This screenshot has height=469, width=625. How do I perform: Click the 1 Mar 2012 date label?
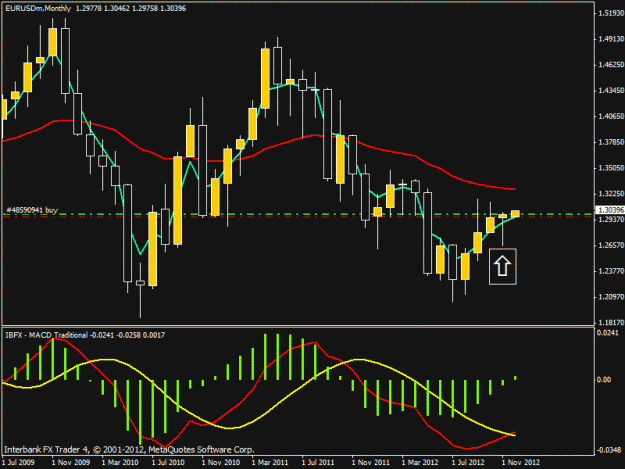pos(420,463)
